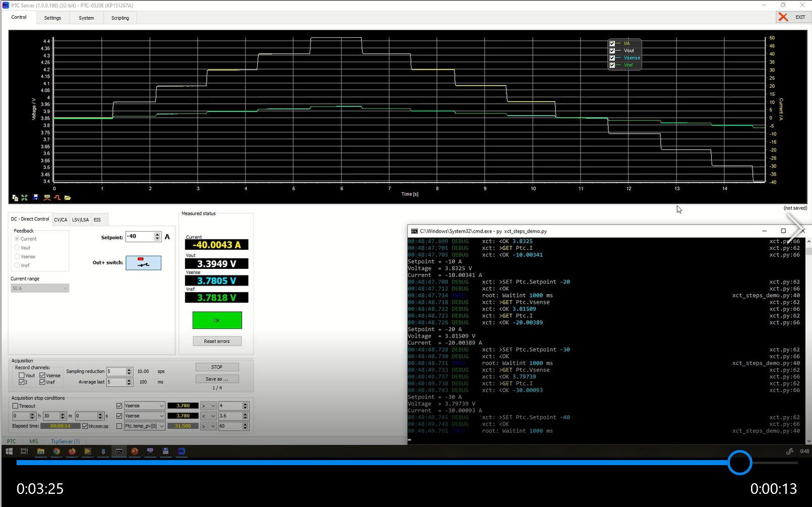Click the cmd window title icon

(415, 231)
